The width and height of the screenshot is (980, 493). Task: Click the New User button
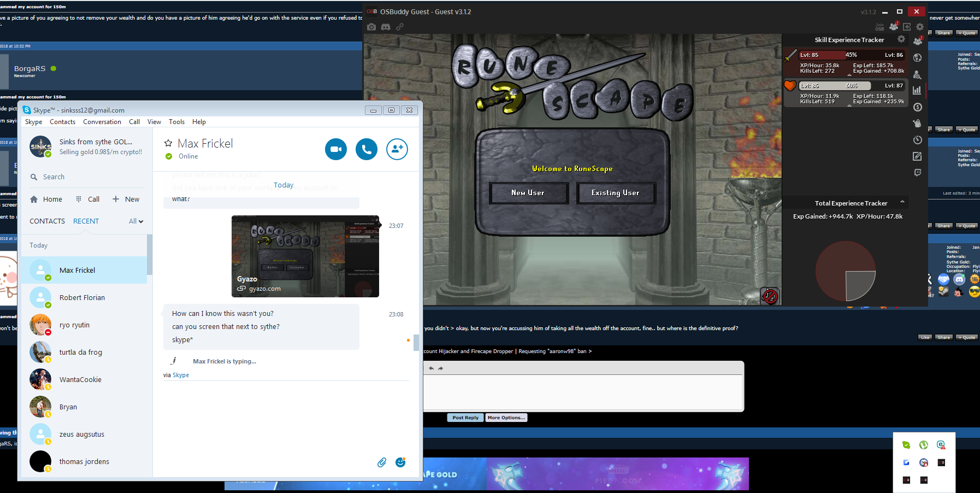pos(528,193)
